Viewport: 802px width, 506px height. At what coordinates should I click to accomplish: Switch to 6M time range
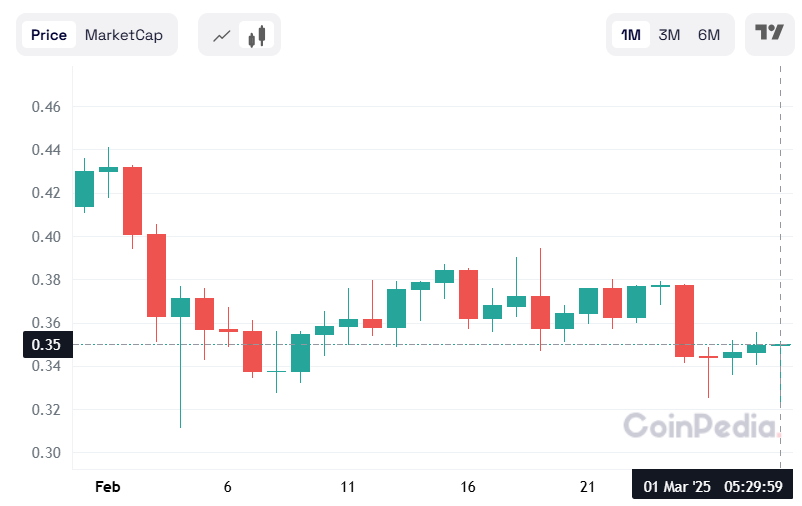[708, 35]
